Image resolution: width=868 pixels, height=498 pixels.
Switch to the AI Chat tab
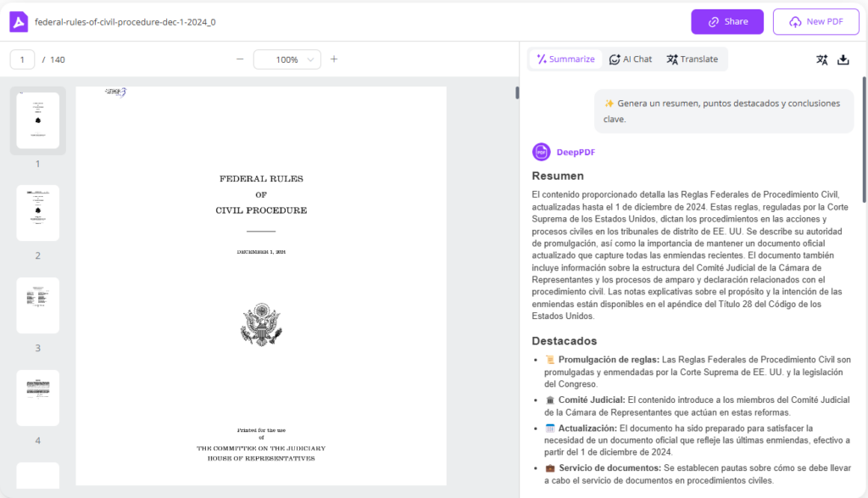coord(631,59)
